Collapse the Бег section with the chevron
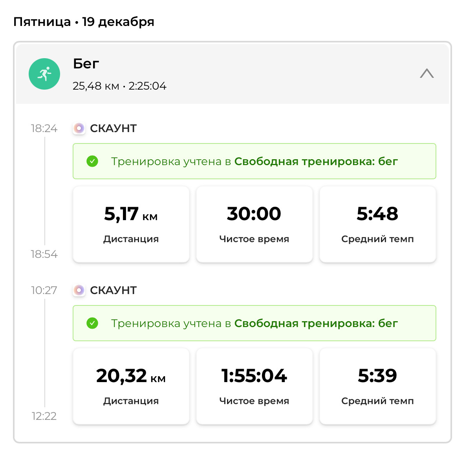This screenshot has width=476, height=456. 427,74
